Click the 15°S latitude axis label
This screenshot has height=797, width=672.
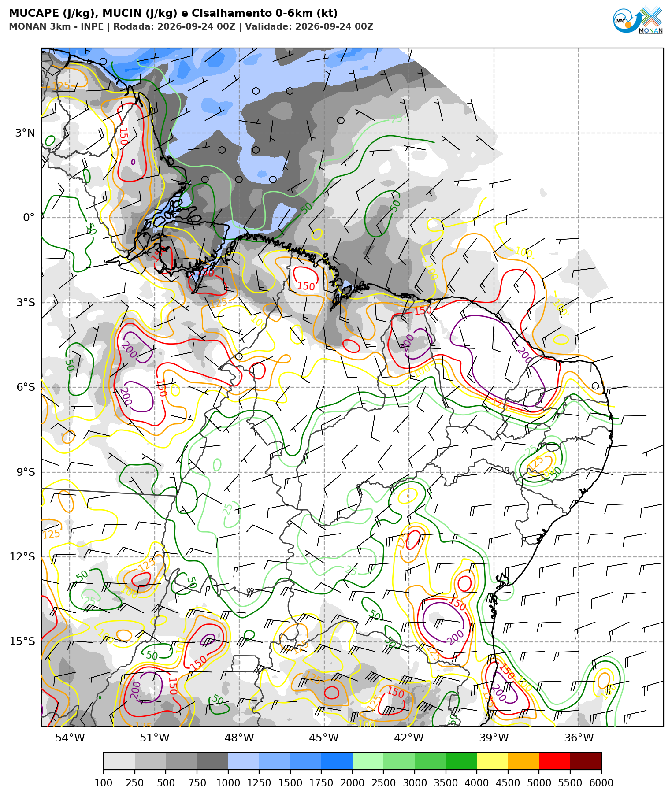point(22,641)
